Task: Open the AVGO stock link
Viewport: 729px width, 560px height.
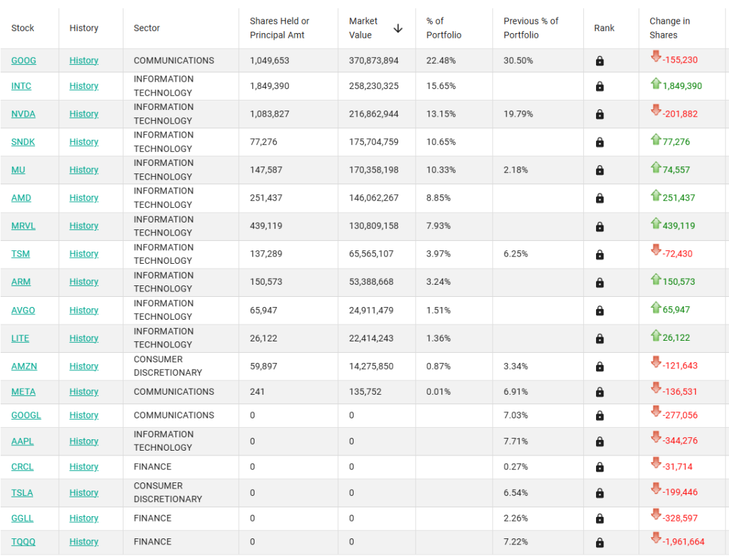Action: coord(23,310)
